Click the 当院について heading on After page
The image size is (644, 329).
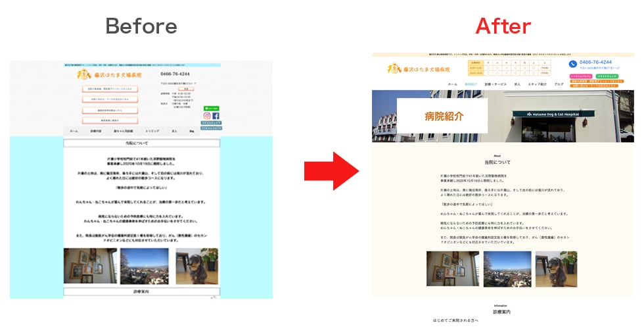pos(497,162)
